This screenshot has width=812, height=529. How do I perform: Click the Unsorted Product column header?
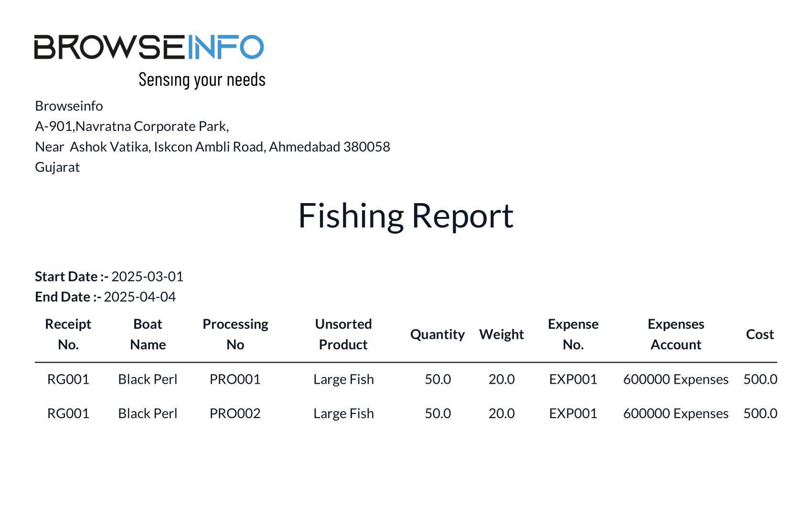343,334
